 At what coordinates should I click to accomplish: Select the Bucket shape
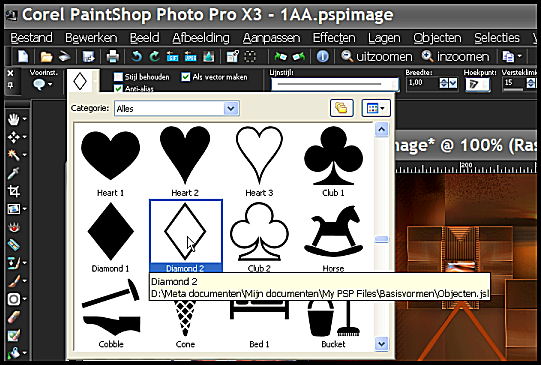333,324
